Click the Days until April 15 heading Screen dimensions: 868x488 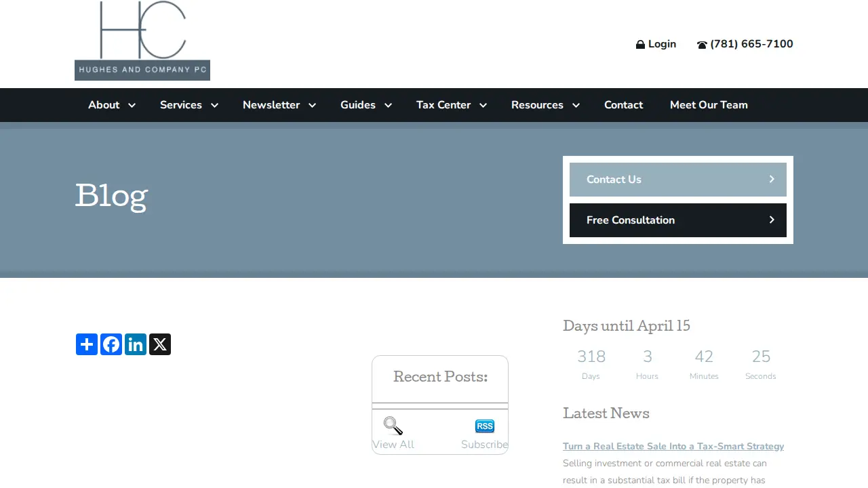click(627, 326)
